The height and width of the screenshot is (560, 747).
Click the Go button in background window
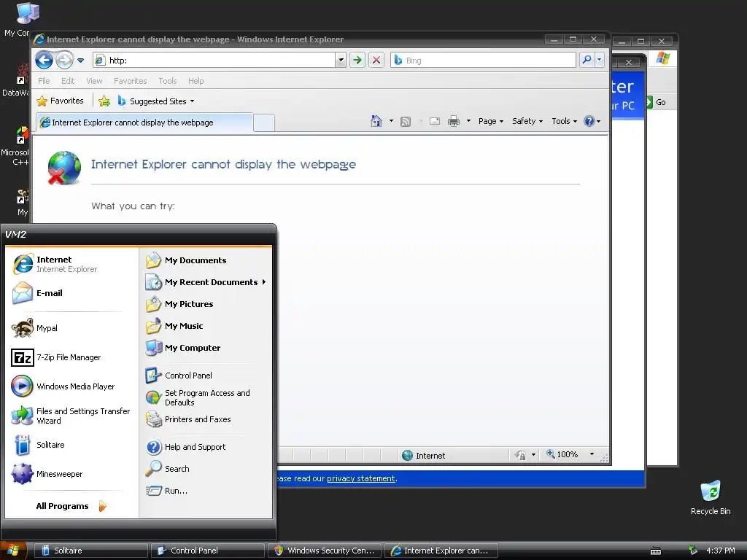coord(657,102)
